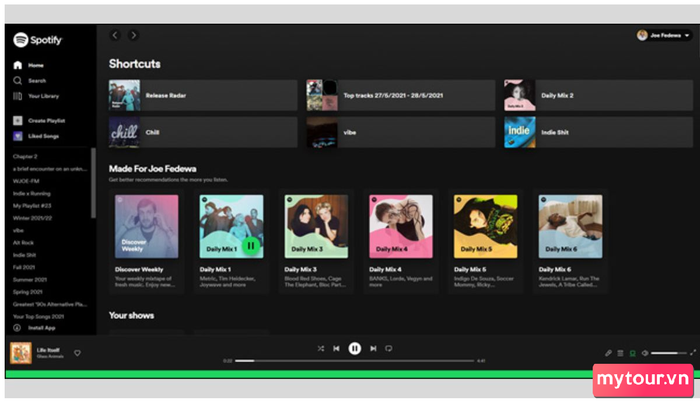The width and height of the screenshot is (700, 405).
Task: Click the Home house icon
Action: (17, 65)
